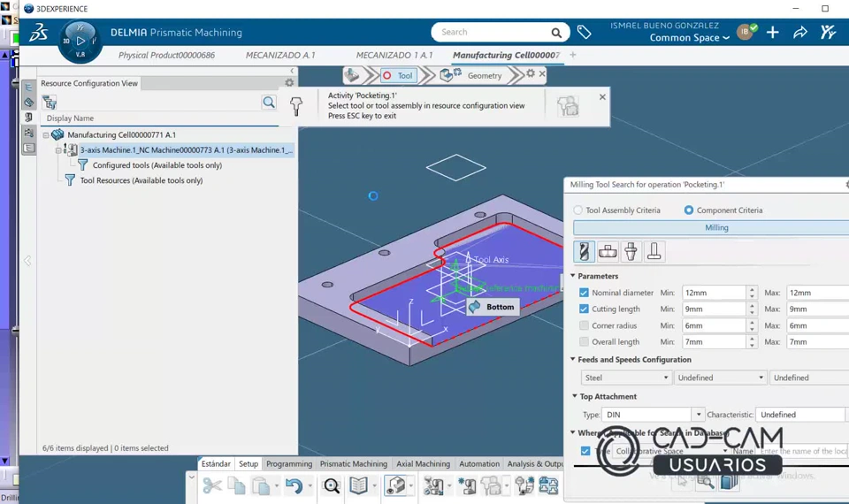The width and height of the screenshot is (849, 504).
Task: Click the machine tab icon in left sidebar
Action: click(28, 117)
